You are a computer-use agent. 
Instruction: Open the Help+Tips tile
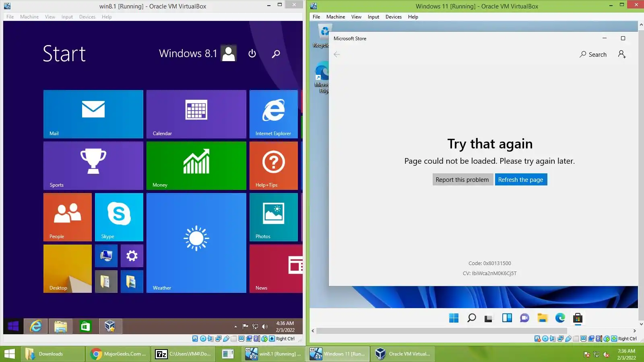click(x=274, y=166)
